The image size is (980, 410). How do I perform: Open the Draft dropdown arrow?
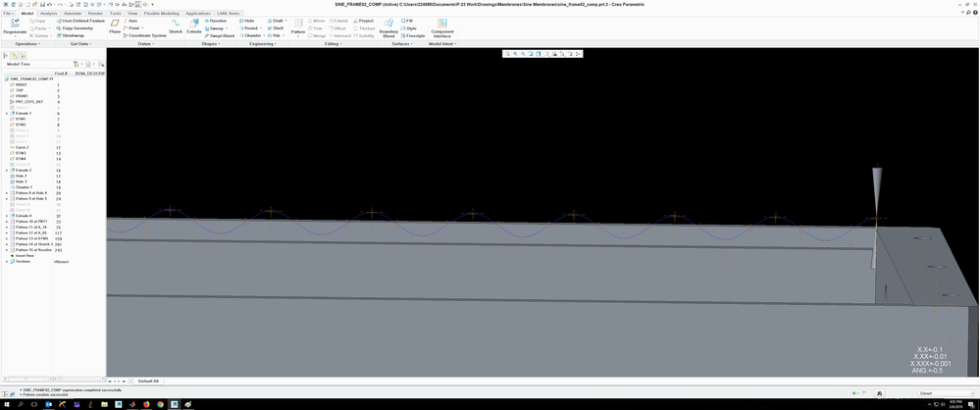(285, 21)
